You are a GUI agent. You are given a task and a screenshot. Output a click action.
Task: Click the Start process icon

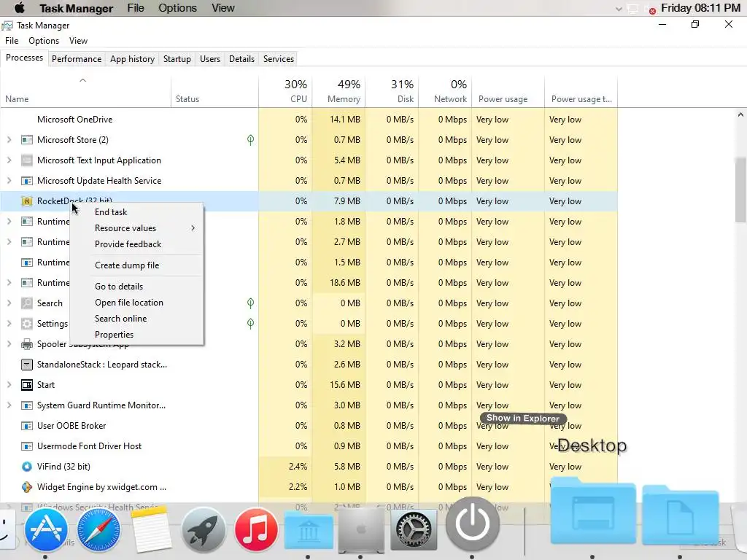[27, 385]
